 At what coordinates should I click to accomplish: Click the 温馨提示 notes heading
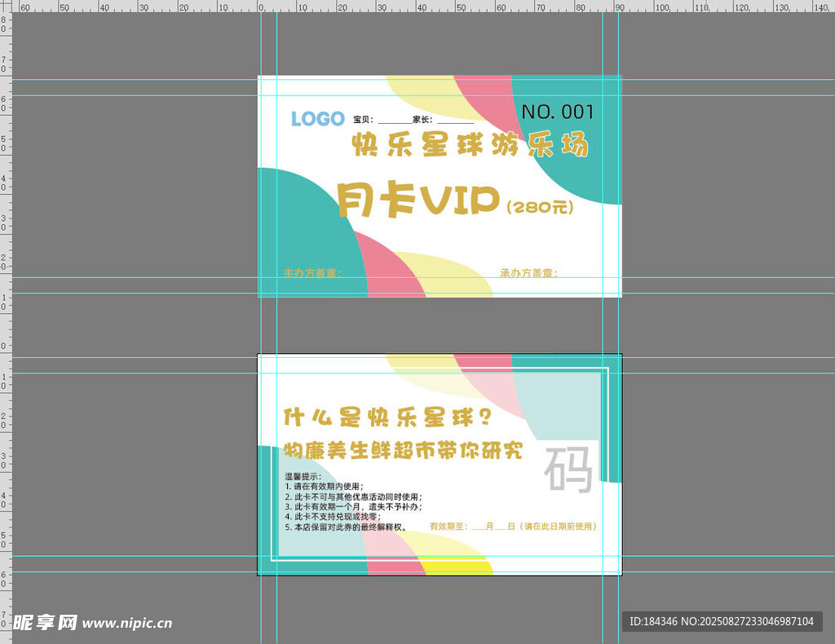point(303,476)
